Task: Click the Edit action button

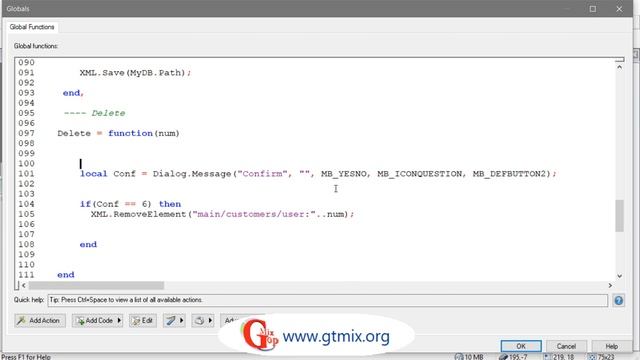Action: click(143, 320)
